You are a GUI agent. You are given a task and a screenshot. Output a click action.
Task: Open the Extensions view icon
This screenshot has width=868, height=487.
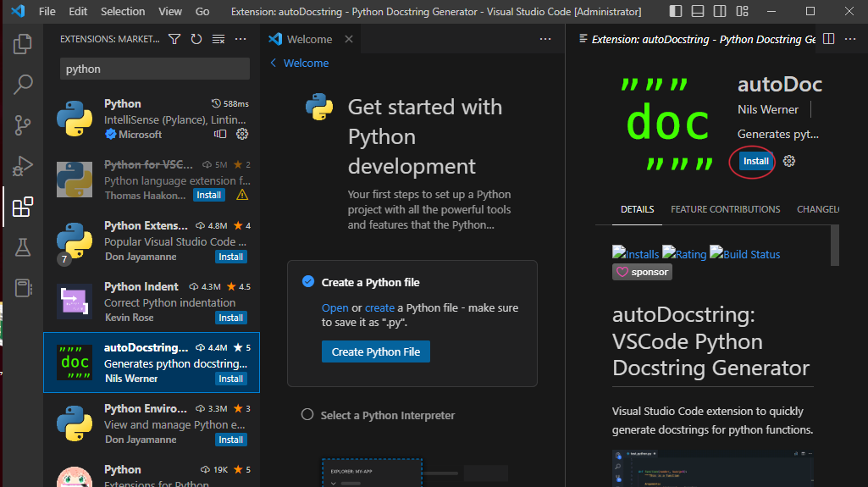23,207
